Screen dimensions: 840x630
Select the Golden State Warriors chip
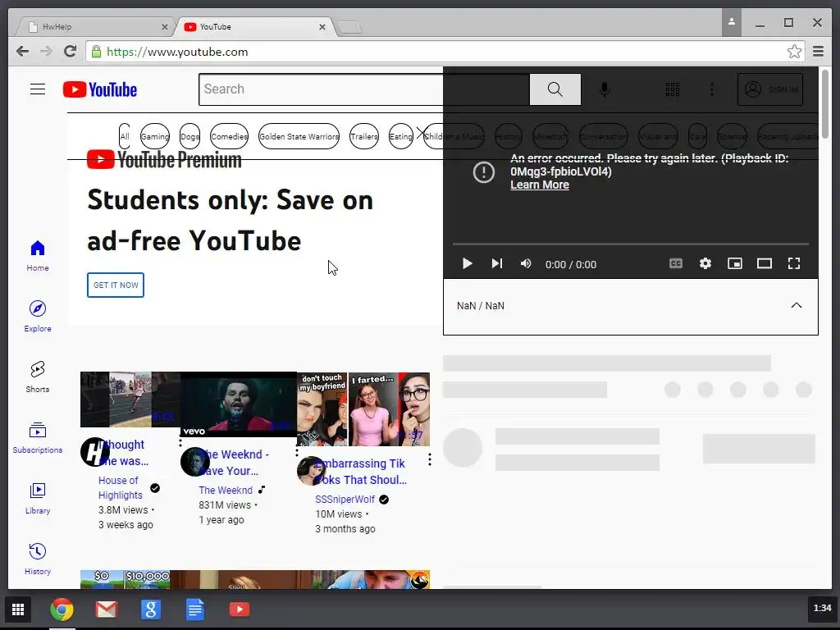pyautogui.click(x=299, y=137)
